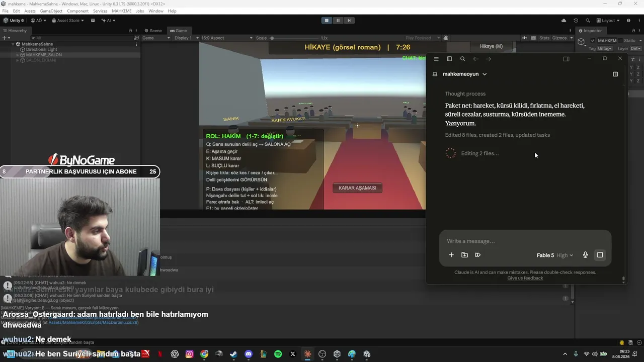
Task: Open the Claude app hamburger menu
Action: tap(436, 59)
